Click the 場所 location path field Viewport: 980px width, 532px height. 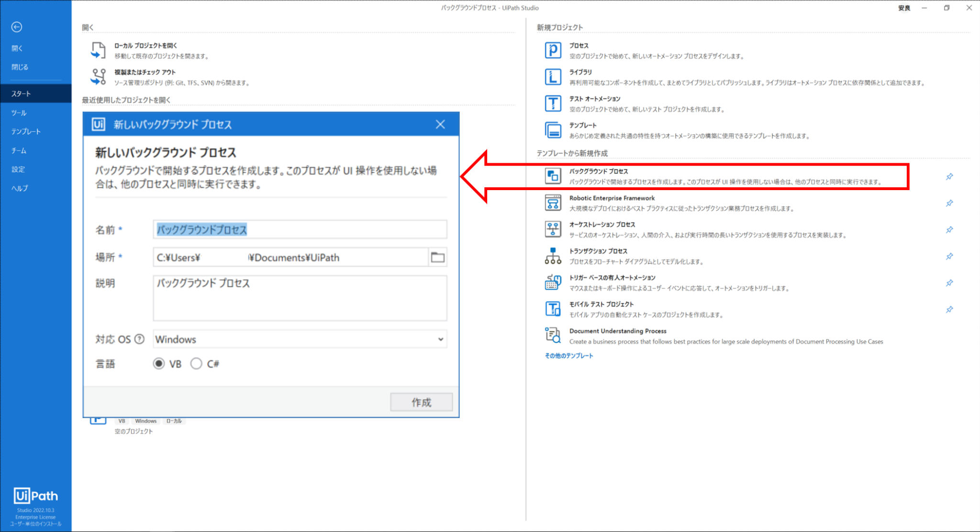click(x=290, y=257)
